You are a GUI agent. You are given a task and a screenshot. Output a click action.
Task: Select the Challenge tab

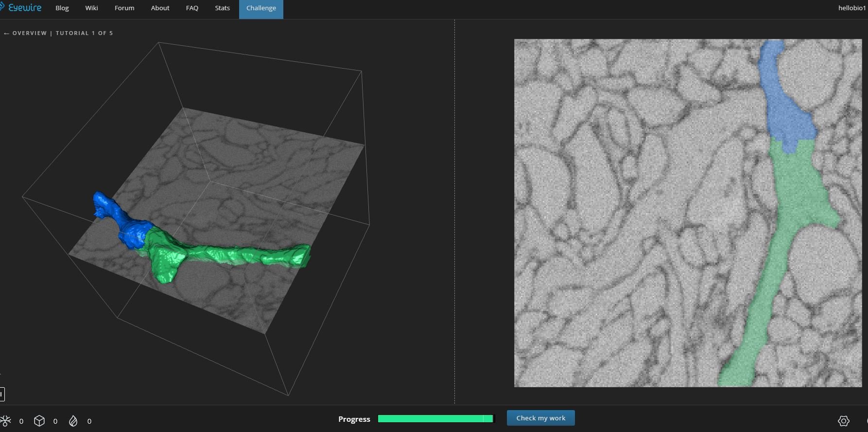pyautogui.click(x=261, y=8)
